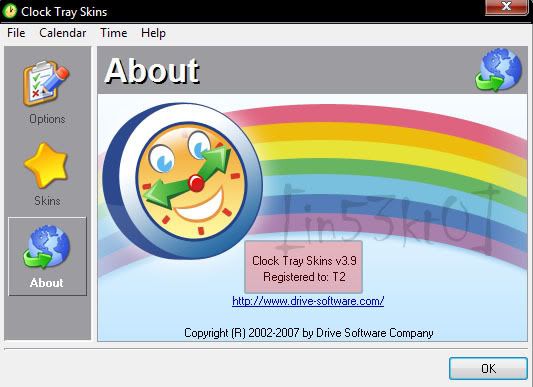Click the Options label in sidebar
The height and width of the screenshot is (387, 533).
pyautogui.click(x=47, y=119)
